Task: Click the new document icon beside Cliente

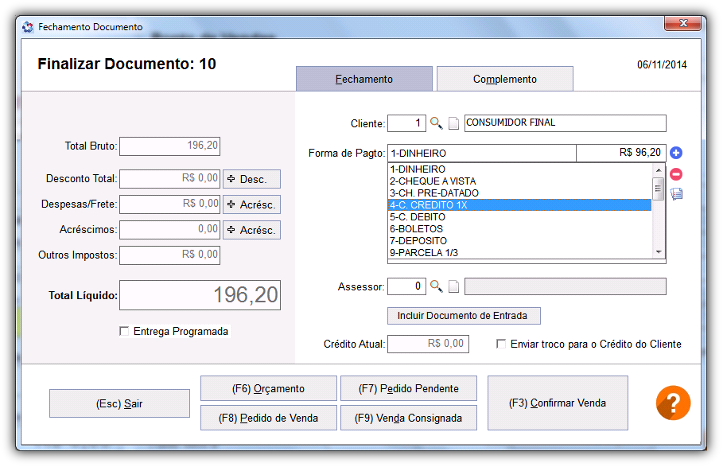Action: pyautogui.click(x=454, y=123)
